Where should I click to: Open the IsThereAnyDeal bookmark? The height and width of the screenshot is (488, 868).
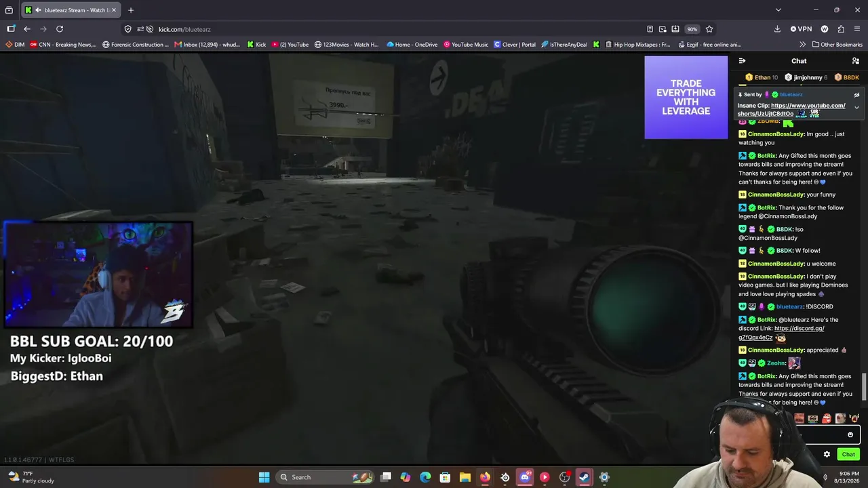[x=564, y=45]
